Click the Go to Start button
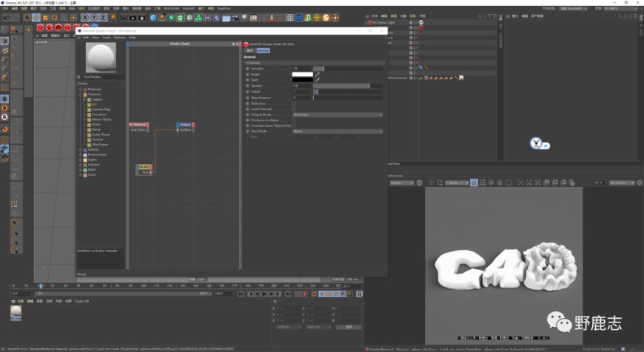 click(241, 294)
